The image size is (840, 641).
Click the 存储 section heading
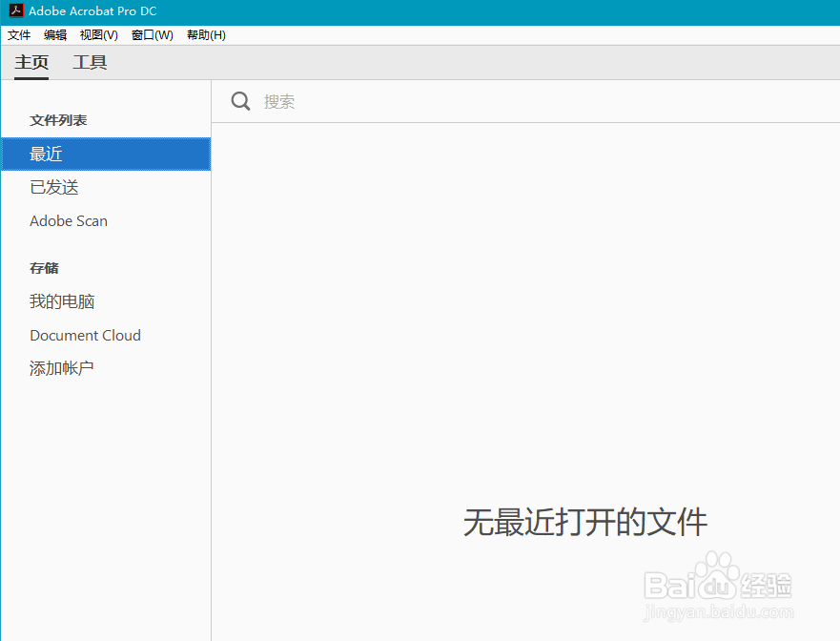44,267
